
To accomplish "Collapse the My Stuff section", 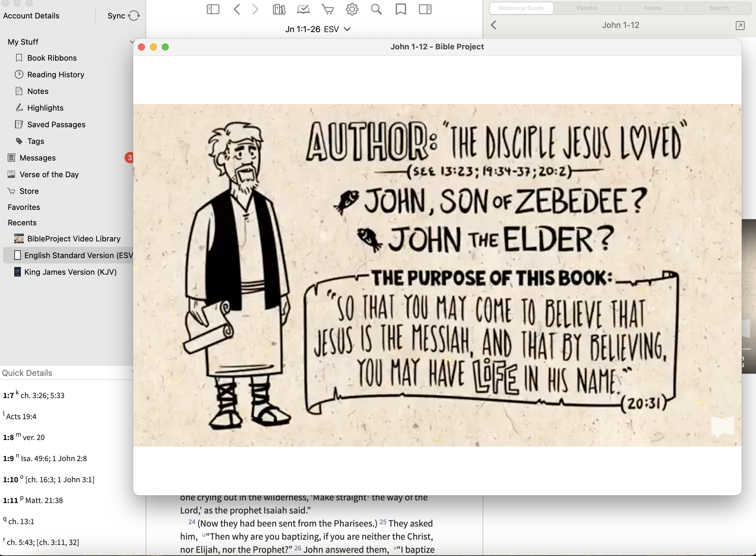I will 131,42.
